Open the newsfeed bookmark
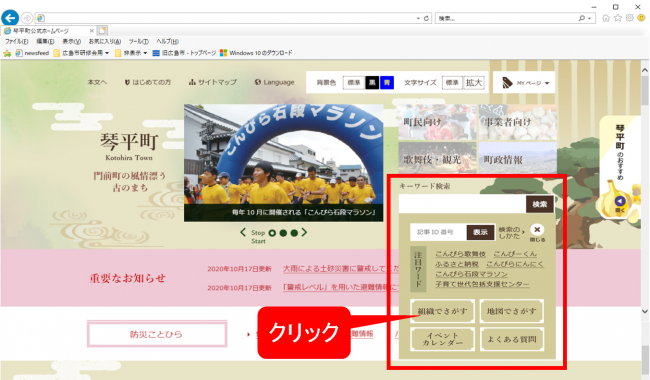This screenshot has height=380, width=650. click(32, 53)
